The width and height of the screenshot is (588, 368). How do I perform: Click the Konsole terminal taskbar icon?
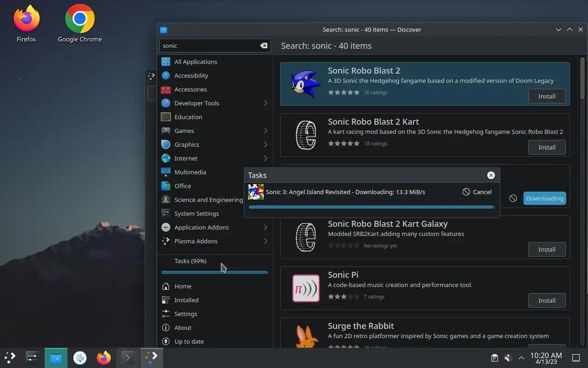coord(127,357)
